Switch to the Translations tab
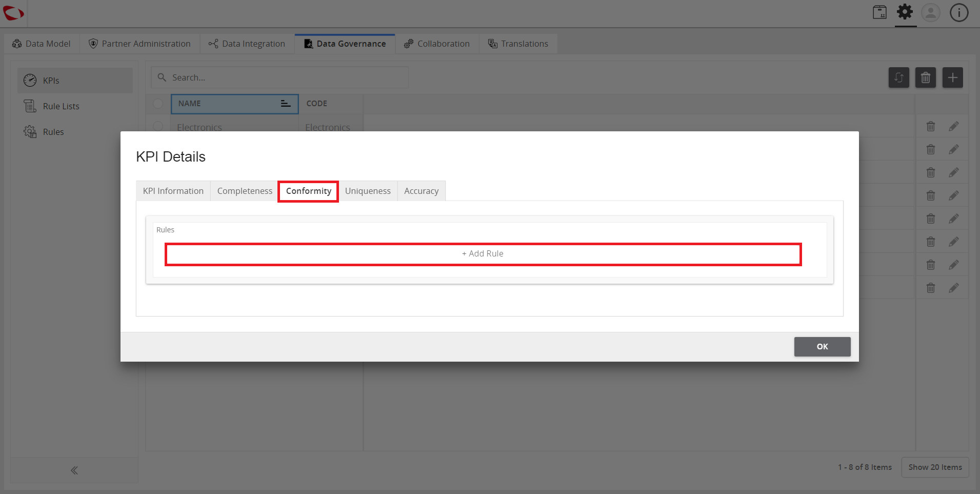 (518, 44)
